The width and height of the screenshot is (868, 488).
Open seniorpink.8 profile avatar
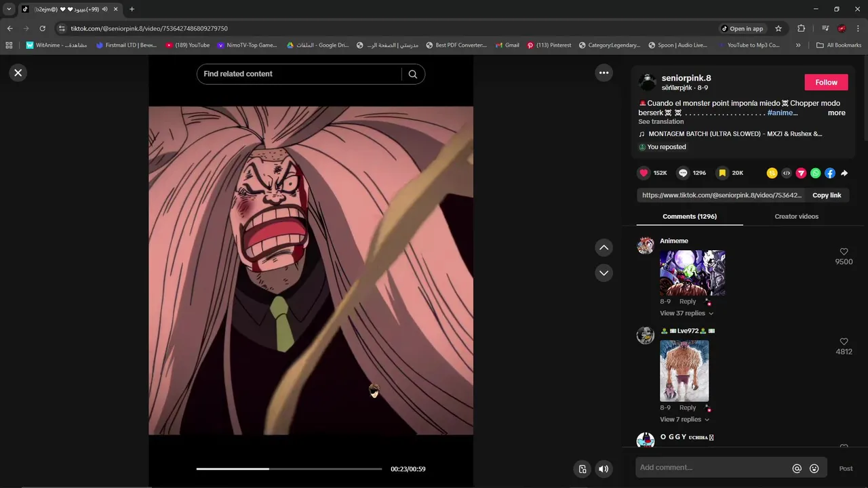tap(648, 82)
